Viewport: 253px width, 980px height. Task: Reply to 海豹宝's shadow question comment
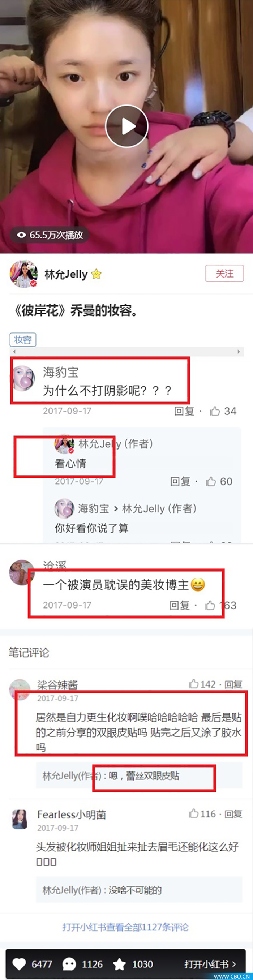[184, 411]
